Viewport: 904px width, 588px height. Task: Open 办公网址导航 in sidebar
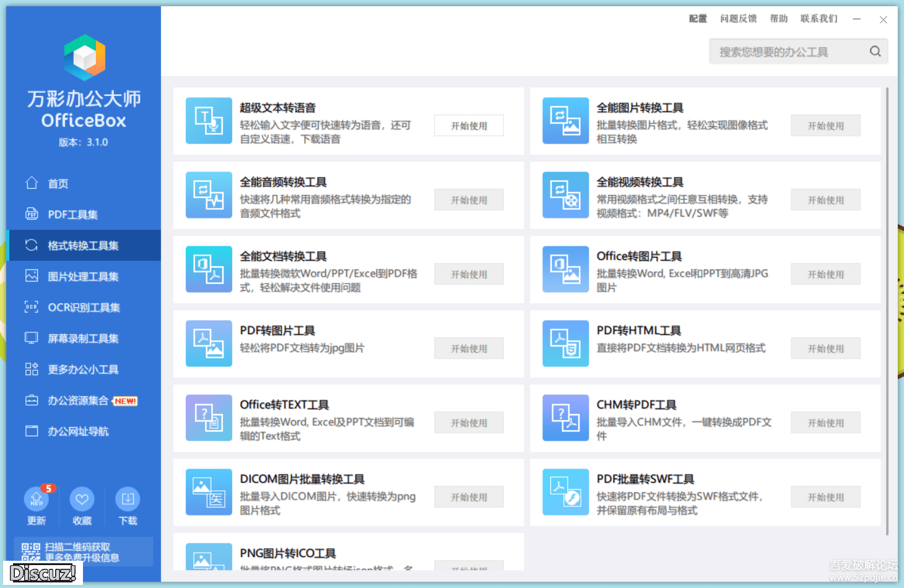click(x=84, y=431)
